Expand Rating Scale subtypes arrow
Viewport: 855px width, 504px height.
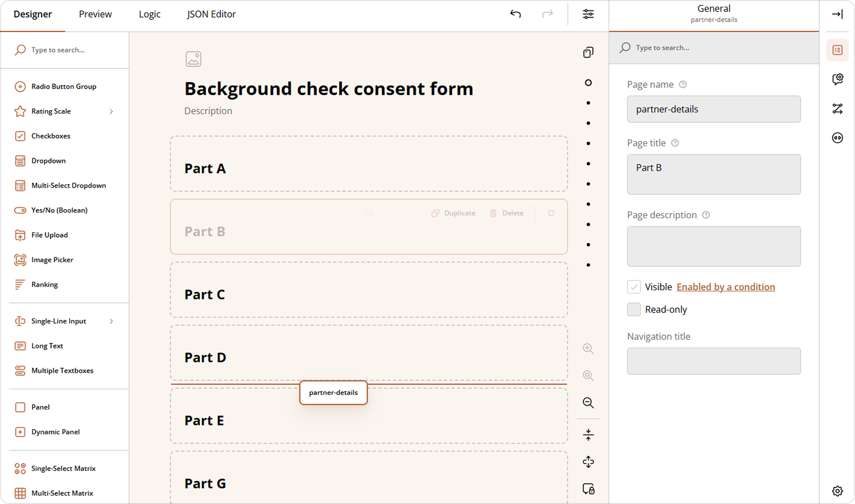point(111,111)
